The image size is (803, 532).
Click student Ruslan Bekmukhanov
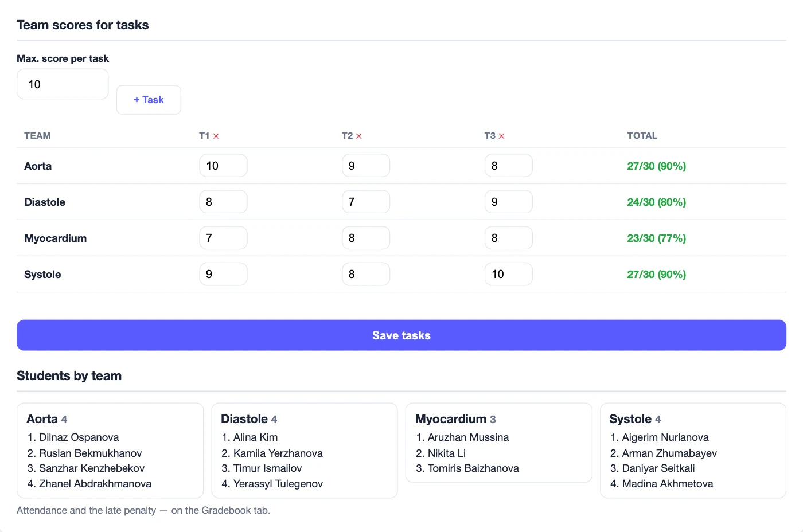coord(91,453)
